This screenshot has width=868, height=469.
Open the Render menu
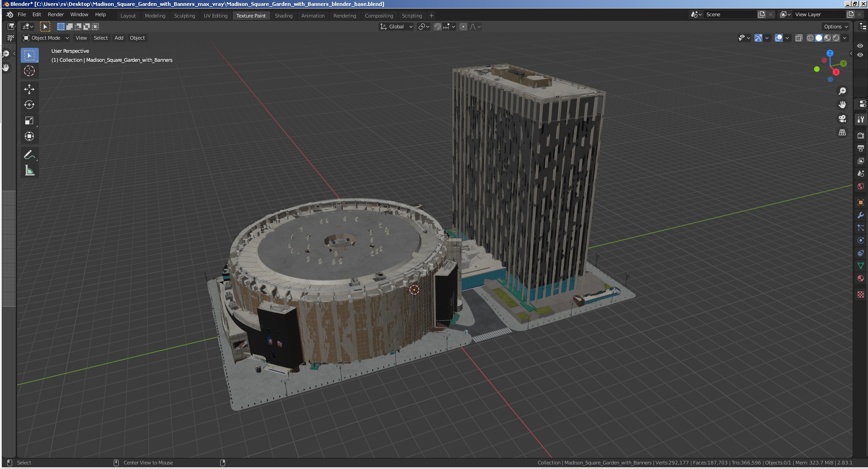[x=56, y=14]
